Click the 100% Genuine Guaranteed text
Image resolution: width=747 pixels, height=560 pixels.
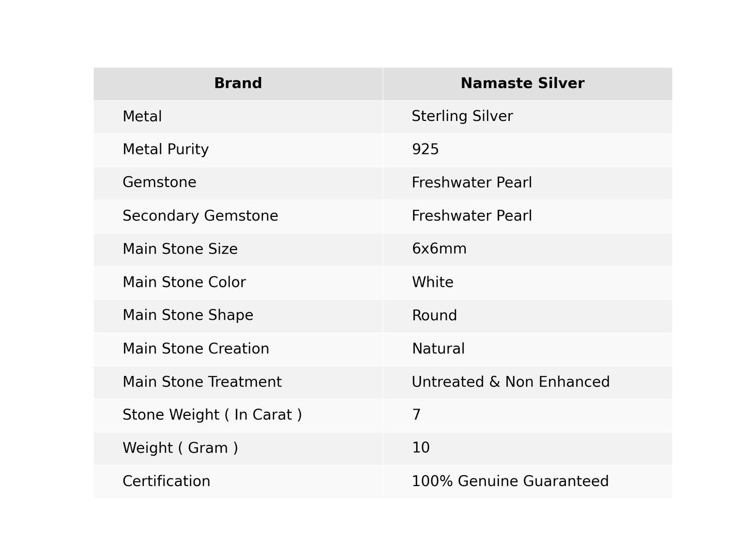point(510,481)
